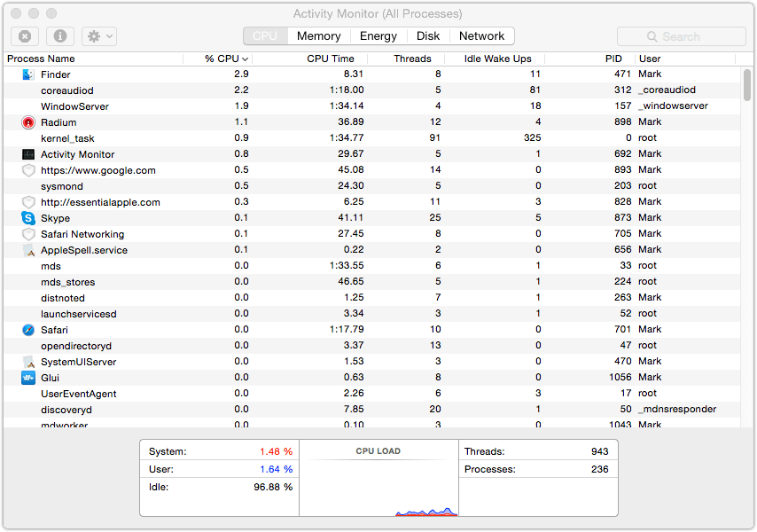
Task: Switch to the CPU tab
Action: (x=265, y=36)
